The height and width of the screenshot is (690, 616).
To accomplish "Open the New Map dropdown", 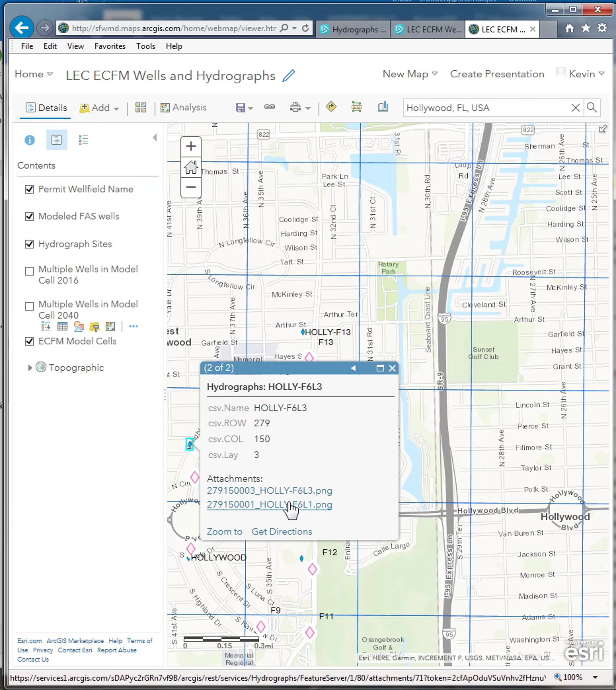I will [x=410, y=74].
